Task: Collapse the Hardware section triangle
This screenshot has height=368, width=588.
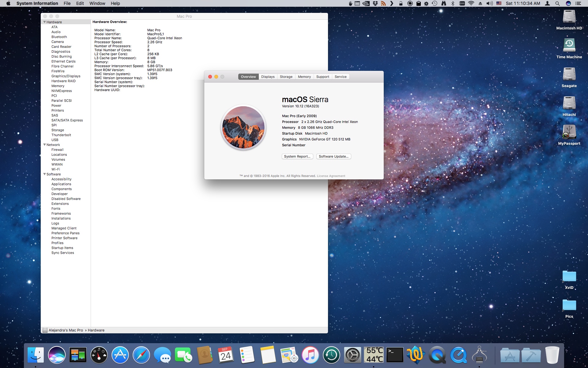Action: click(x=44, y=22)
